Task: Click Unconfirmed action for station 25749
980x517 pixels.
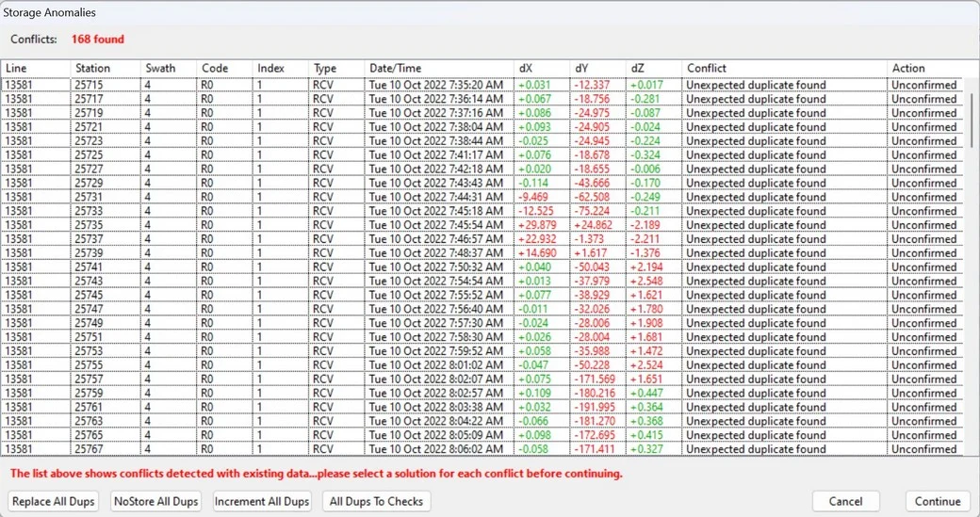Action: click(923, 323)
